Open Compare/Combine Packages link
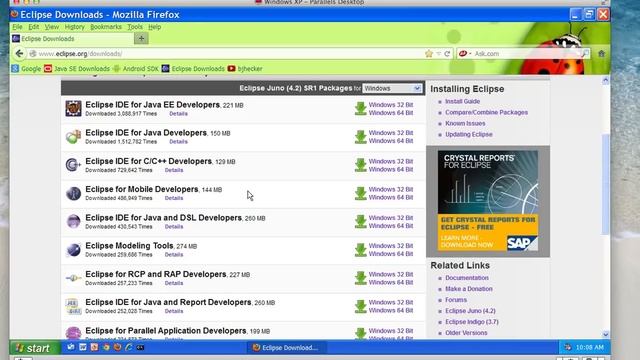 (x=487, y=112)
